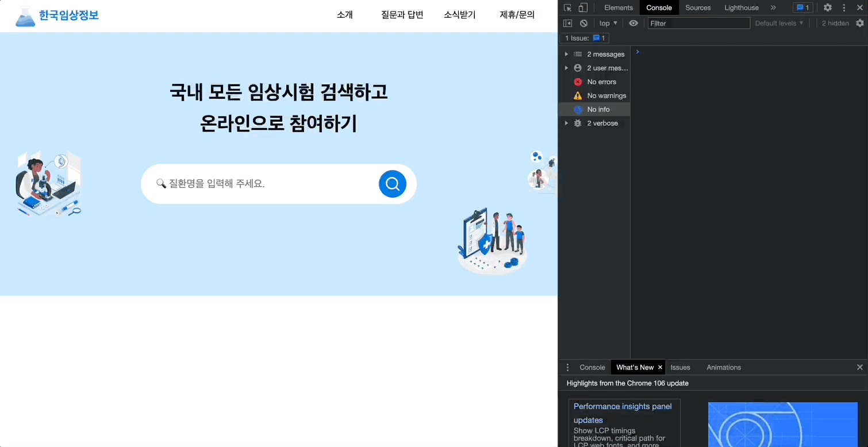Focus the console Filter field
868x447 pixels.
699,23
